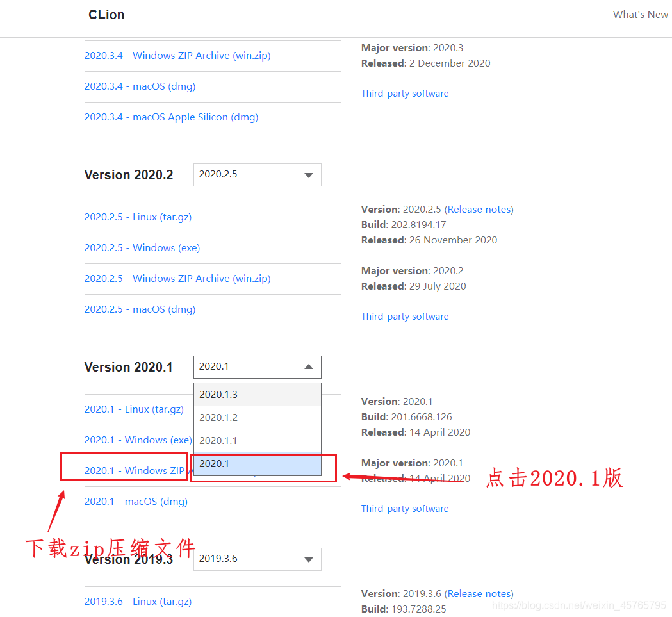Click Released 2 December 2020 text

425,63
